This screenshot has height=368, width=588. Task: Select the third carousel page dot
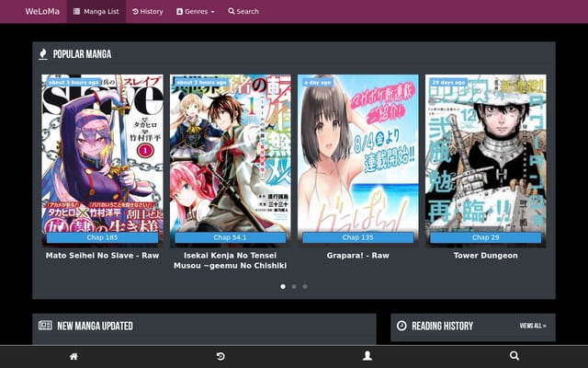[305, 286]
